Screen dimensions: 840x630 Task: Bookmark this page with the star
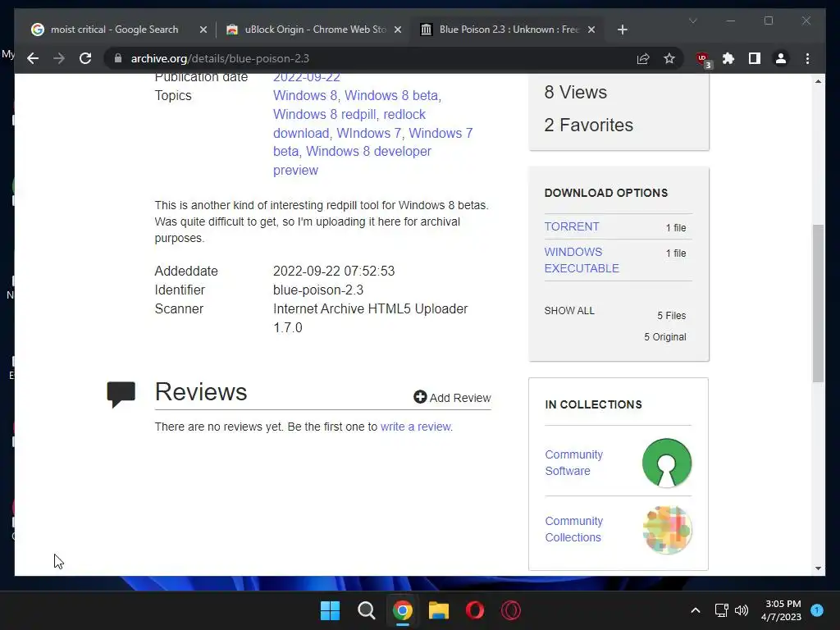click(x=669, y=58)
